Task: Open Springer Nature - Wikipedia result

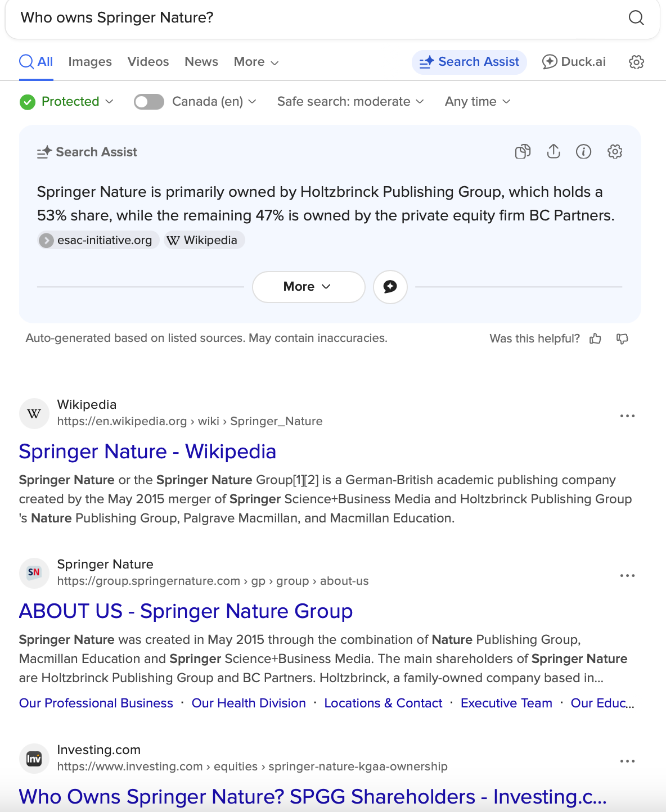Action: click(x=147, y=452)
